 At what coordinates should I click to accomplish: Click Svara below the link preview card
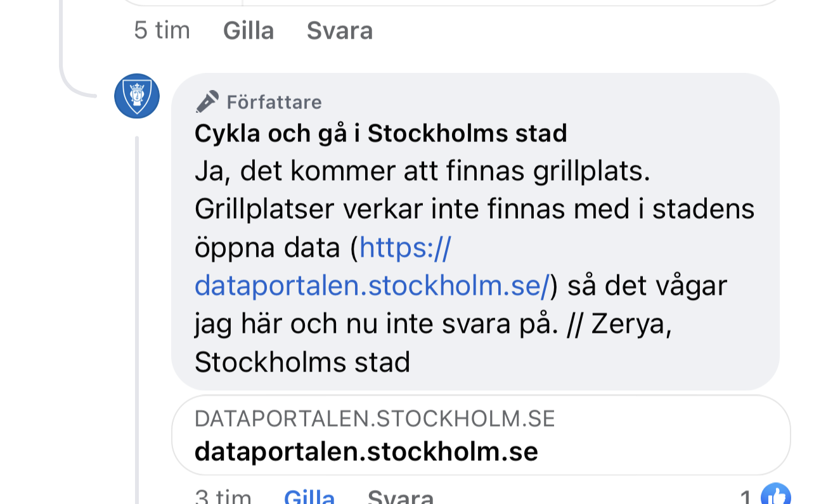(401, 496)
